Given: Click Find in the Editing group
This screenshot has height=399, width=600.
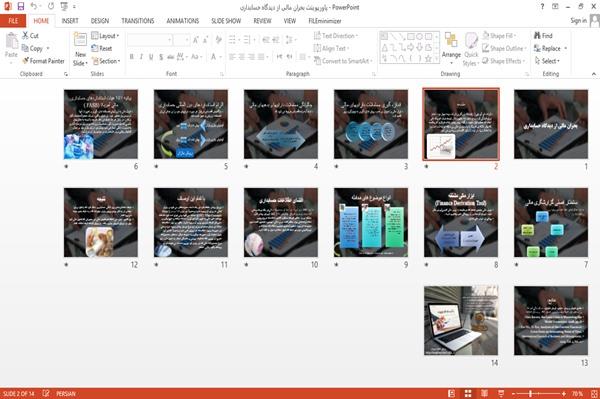Looking at the screenshot, I should 543,36.
